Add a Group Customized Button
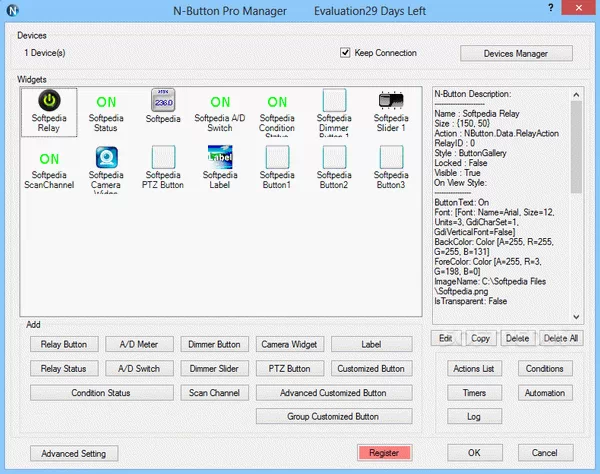Image resolution: width=600 pixels, height=474 pixels. tap(334, 416)
